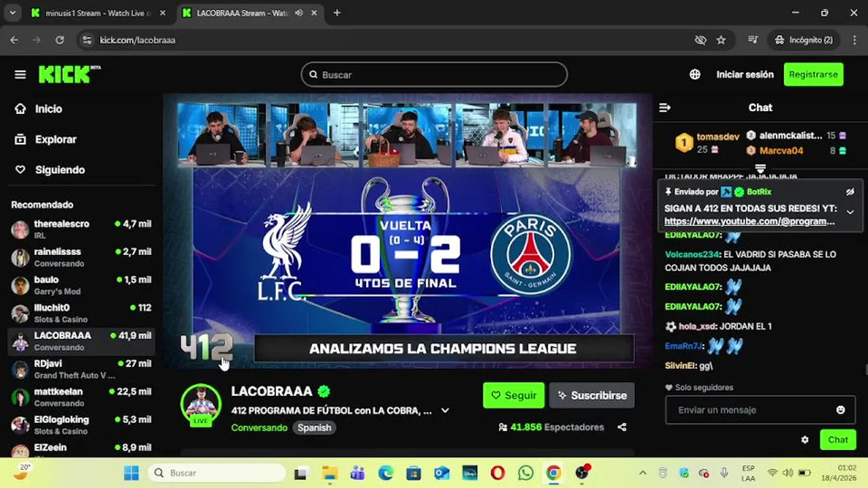Click the Suscribirse button
868x488 pixels.
pyautogui.click(x=592, y=395)
